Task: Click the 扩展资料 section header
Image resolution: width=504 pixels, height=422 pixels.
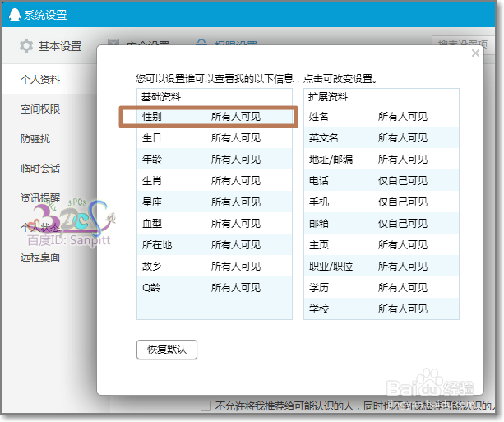Action: (328, 97)
